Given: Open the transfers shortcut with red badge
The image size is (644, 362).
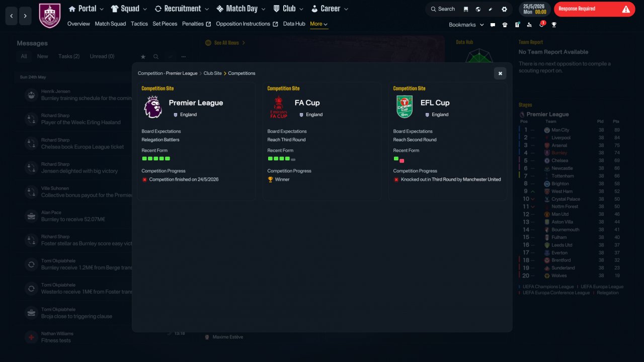Looking at the screenshot, I should 541,24.
